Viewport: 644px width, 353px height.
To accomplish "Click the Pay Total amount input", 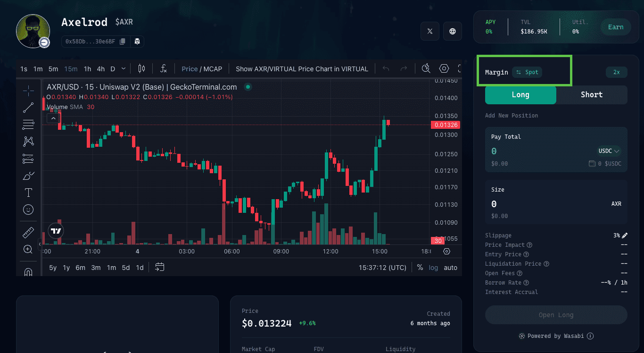I will [x=537, y=151].
